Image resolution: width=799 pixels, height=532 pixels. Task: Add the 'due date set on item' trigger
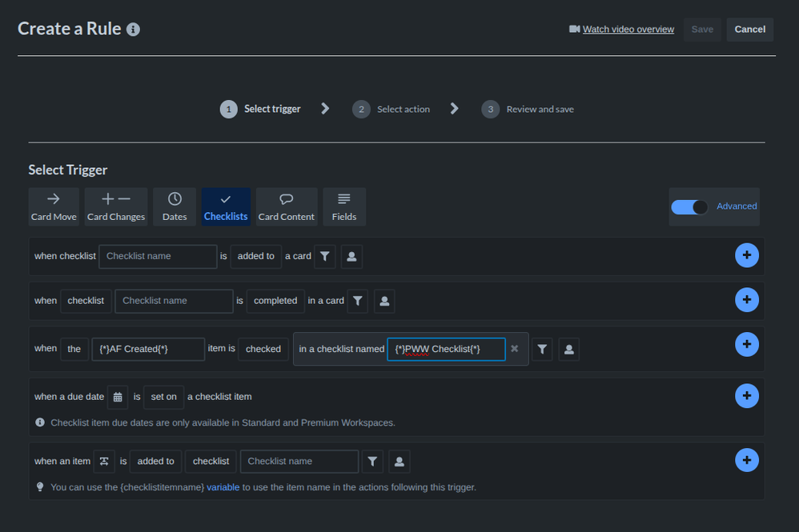(x=746, y=395)
